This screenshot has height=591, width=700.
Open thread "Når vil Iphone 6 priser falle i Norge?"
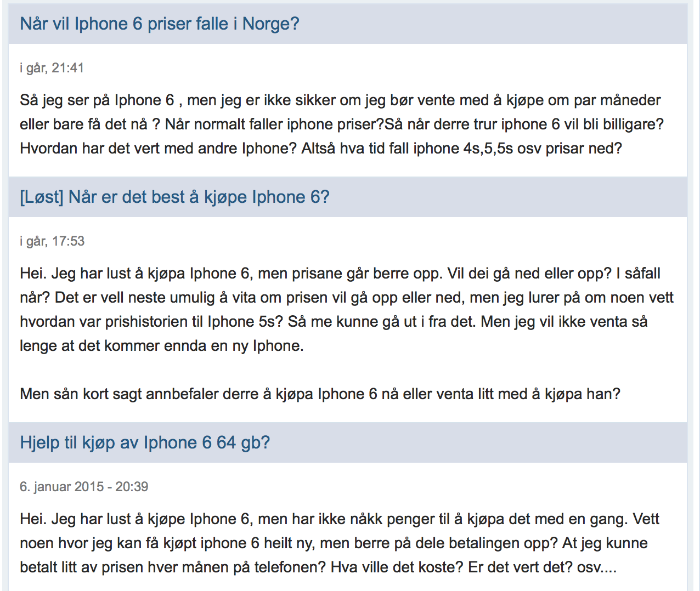[160, 24]
